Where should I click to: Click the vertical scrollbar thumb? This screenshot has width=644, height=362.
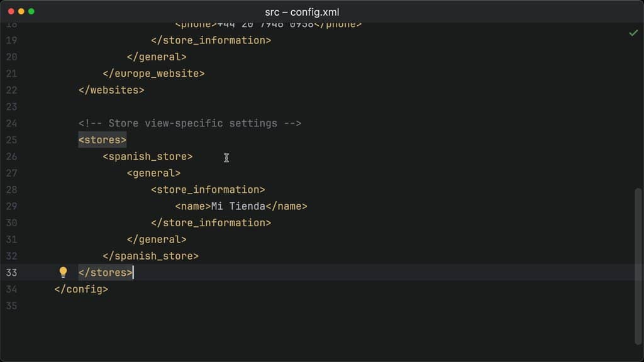638,266
